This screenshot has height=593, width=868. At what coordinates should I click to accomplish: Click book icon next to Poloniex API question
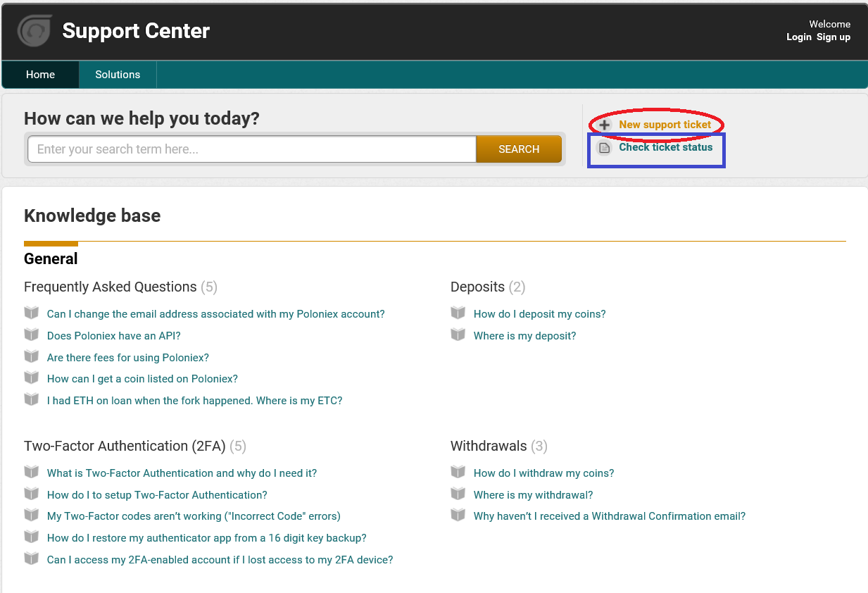tap(32, 335)
